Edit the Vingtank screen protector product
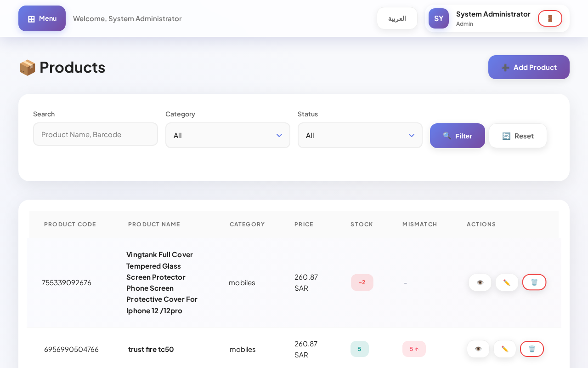The height and width of the screenshot is (368, 588). click(507, 282)
